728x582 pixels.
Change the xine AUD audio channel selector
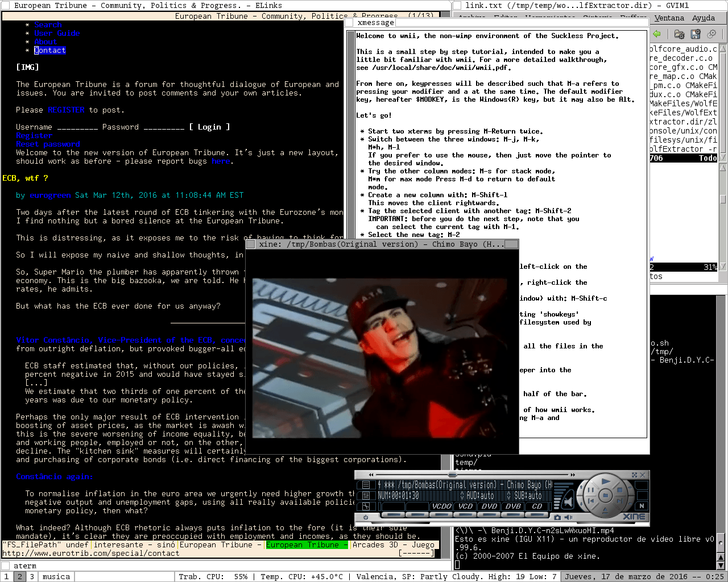point(478,496)
